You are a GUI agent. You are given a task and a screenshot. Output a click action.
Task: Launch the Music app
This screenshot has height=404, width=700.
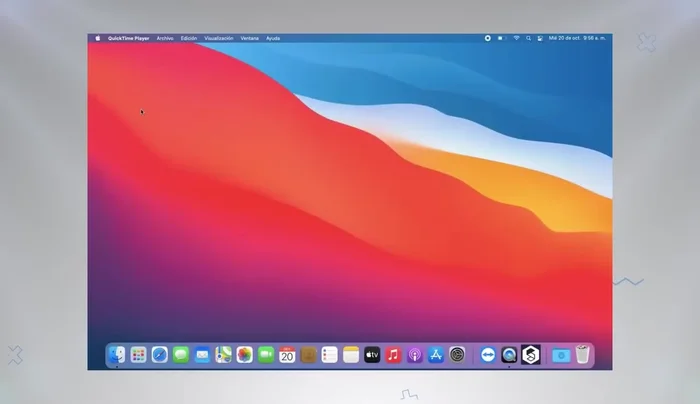coord(393,355)
